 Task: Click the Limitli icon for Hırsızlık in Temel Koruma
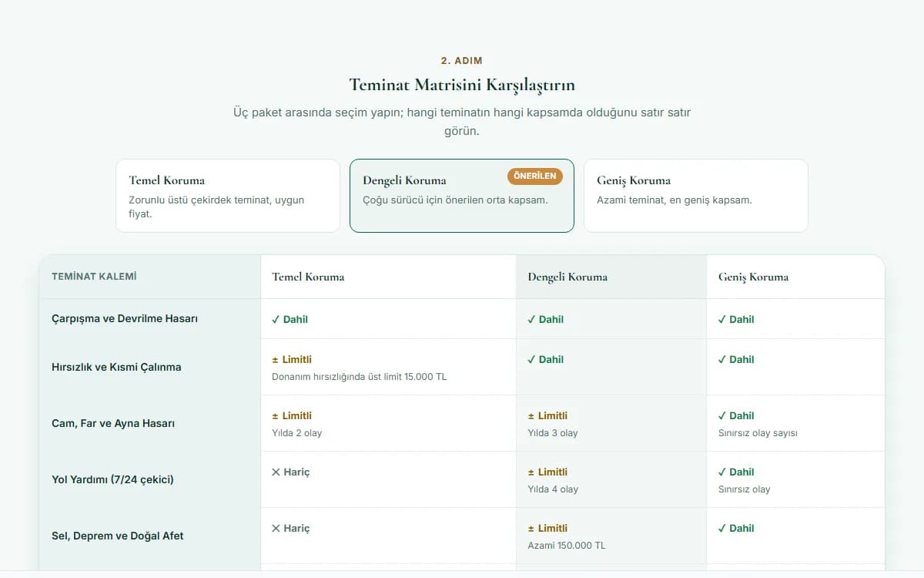pyautogui.click(x=276, y=359)
